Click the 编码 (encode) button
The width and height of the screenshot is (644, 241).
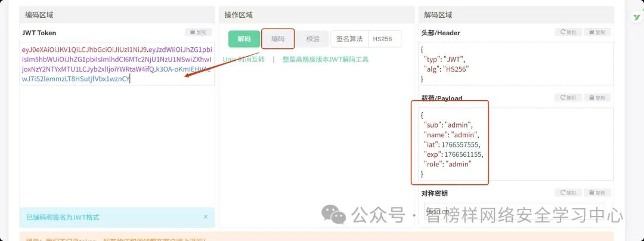pos(278,39)
